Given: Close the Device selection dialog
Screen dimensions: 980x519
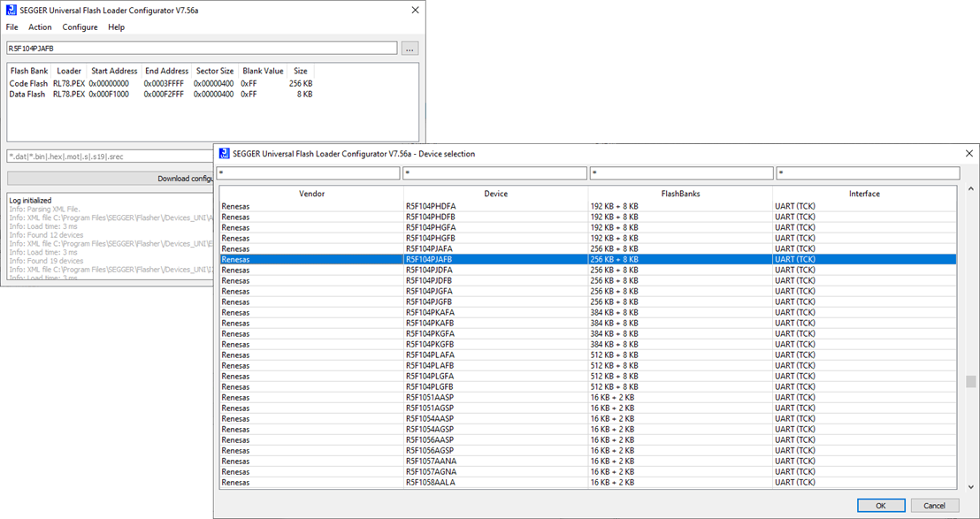Looking at the screenshot, I should tap(969, 153).
